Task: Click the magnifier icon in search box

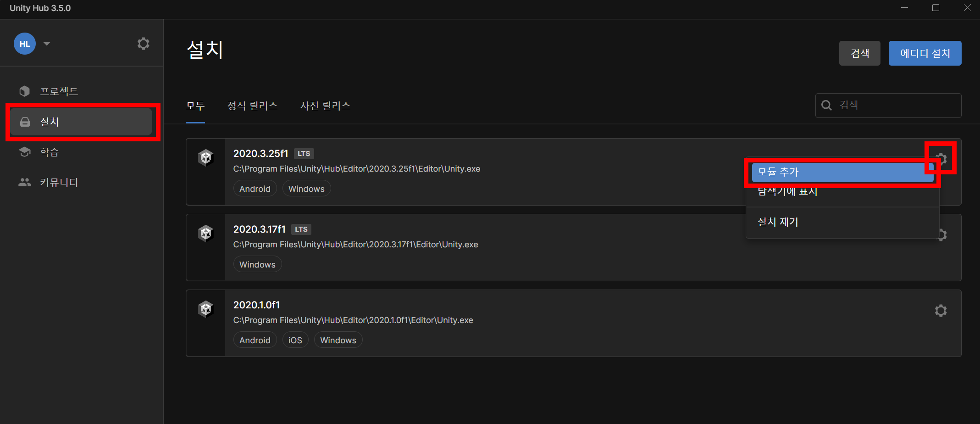Action: [826, 106]
